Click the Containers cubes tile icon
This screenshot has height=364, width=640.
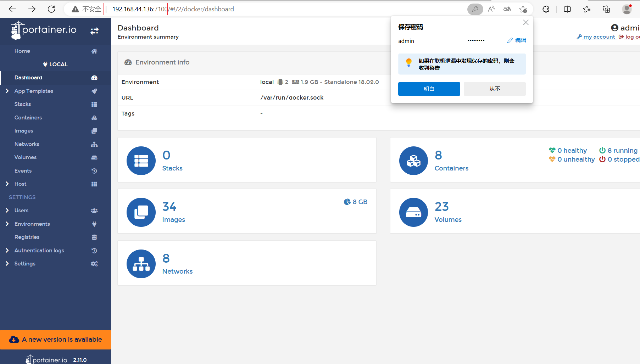413,161
